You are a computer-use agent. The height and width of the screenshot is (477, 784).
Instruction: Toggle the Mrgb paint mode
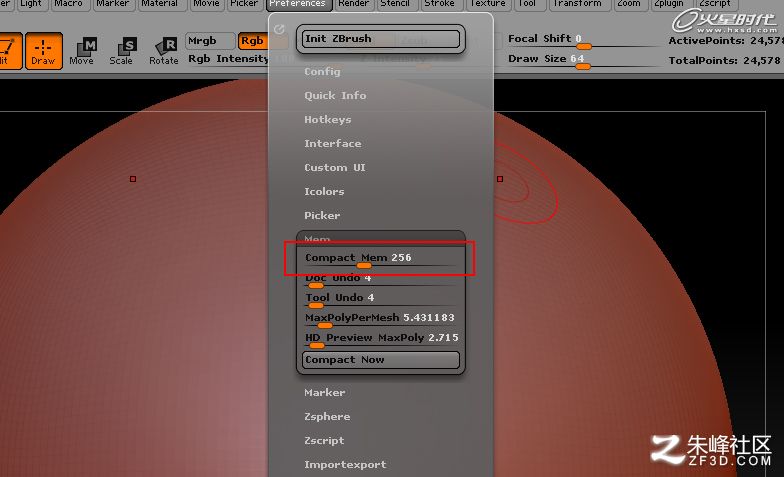[210, 40]
